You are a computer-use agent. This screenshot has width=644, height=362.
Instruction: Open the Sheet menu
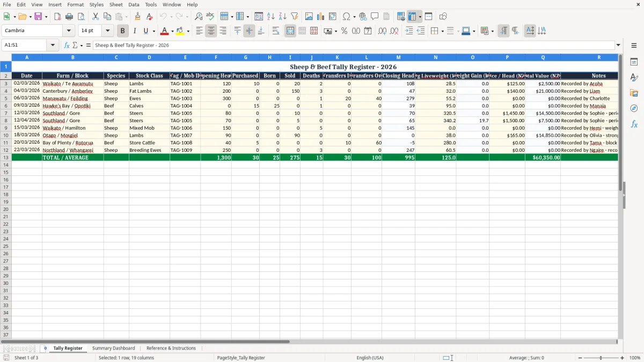pyautogui.click(x=116, y=4)
